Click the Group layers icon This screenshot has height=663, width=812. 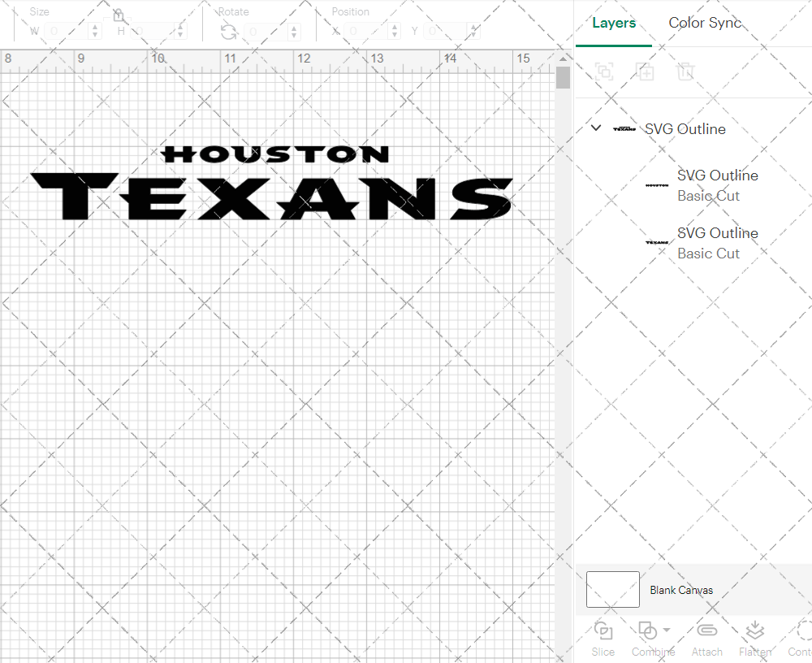pos(603,72)
